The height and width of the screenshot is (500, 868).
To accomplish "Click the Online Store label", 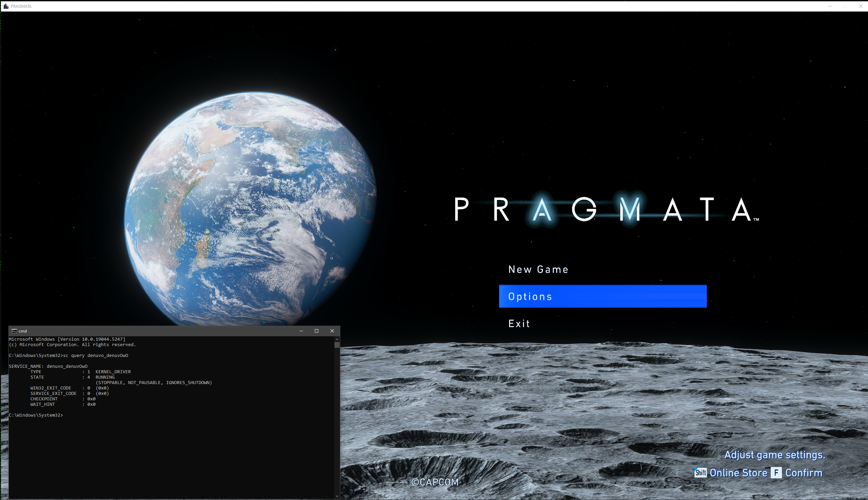I will (738, 473).
